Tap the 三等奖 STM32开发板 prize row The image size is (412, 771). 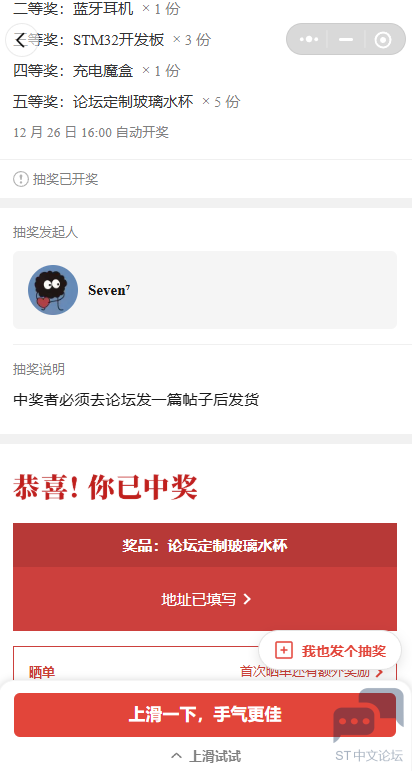112,40
